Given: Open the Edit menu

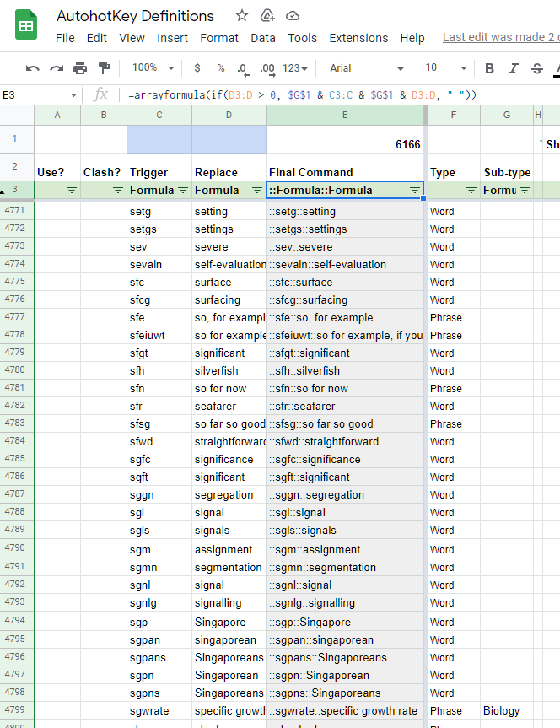Looking at the screenshot, I should [x=97, y=38].
